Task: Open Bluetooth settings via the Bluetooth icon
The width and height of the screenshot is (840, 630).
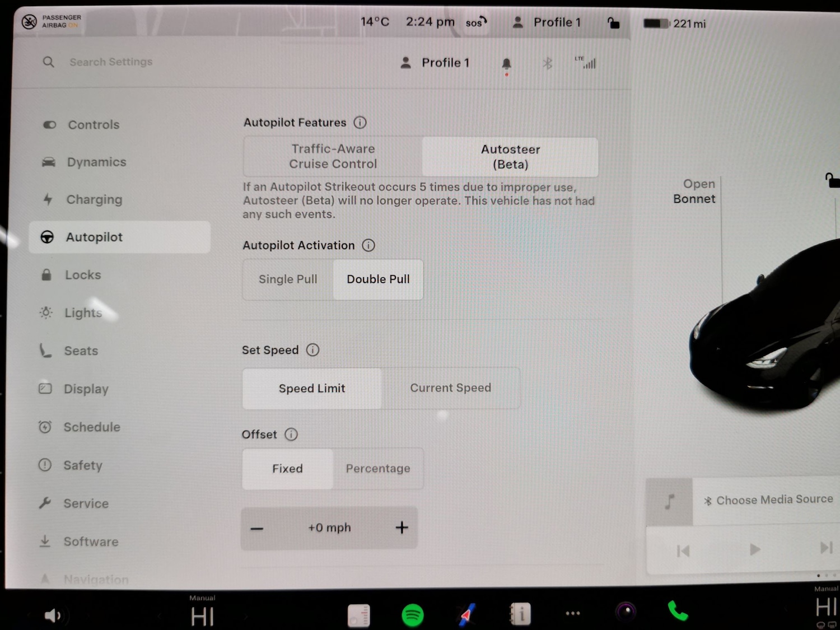Action: [x=547, y=63]
